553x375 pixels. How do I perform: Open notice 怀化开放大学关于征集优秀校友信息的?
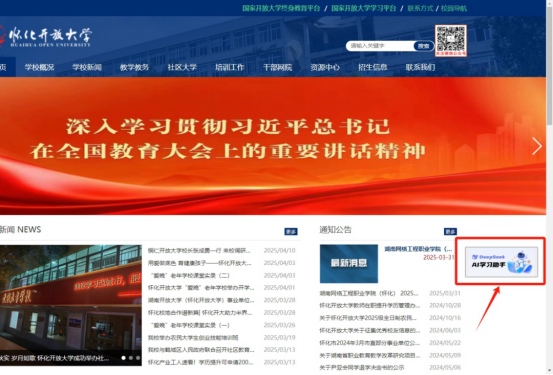point(370,331)
